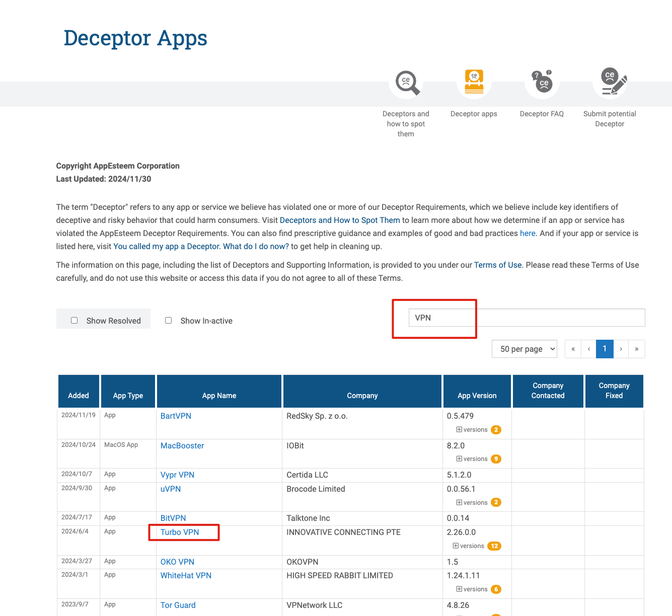Expand versions plus icon for BartVPN

(x=459, y=430)
